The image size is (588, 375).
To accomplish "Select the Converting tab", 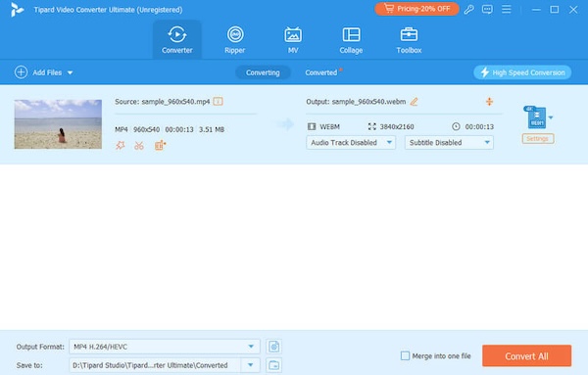I will click(x=263, y=72).
